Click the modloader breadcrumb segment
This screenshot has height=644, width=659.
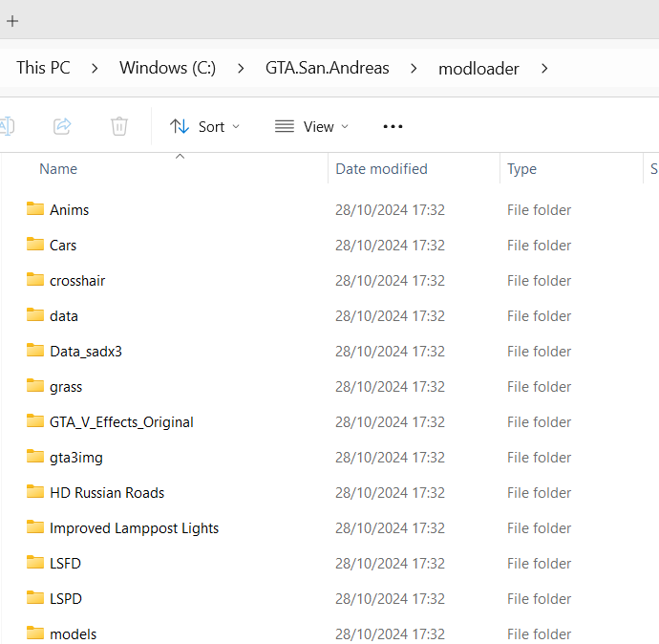478,69
